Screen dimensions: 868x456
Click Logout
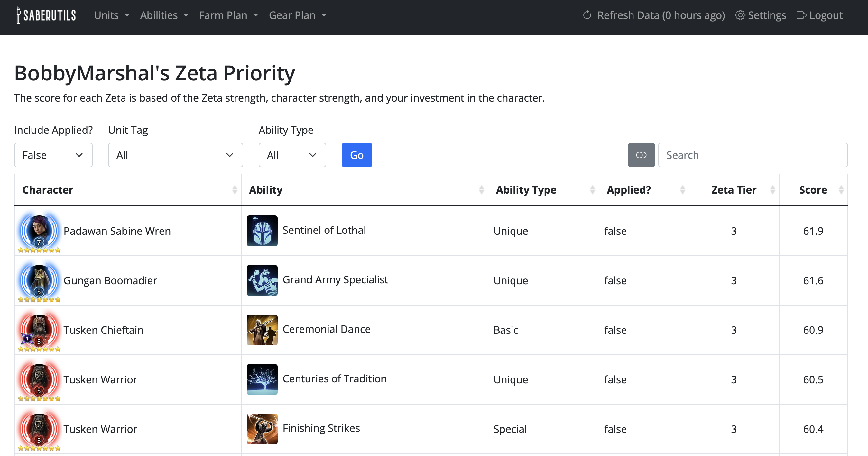click(x=819, y=15)
